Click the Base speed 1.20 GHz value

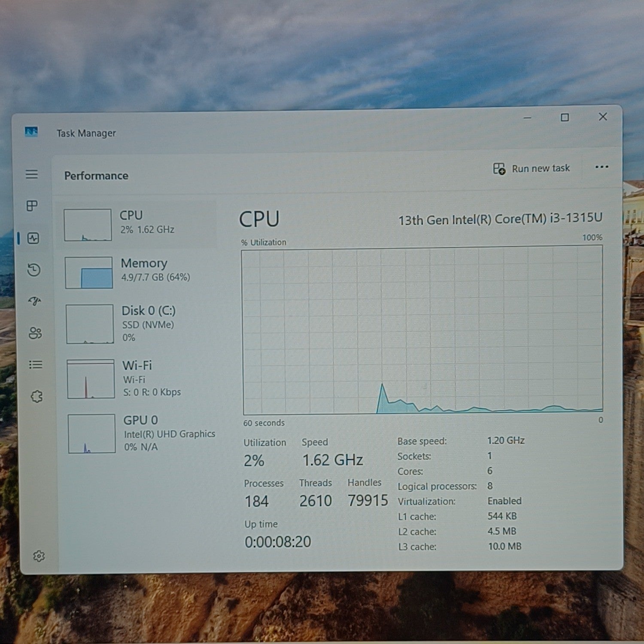click(506, 440)
